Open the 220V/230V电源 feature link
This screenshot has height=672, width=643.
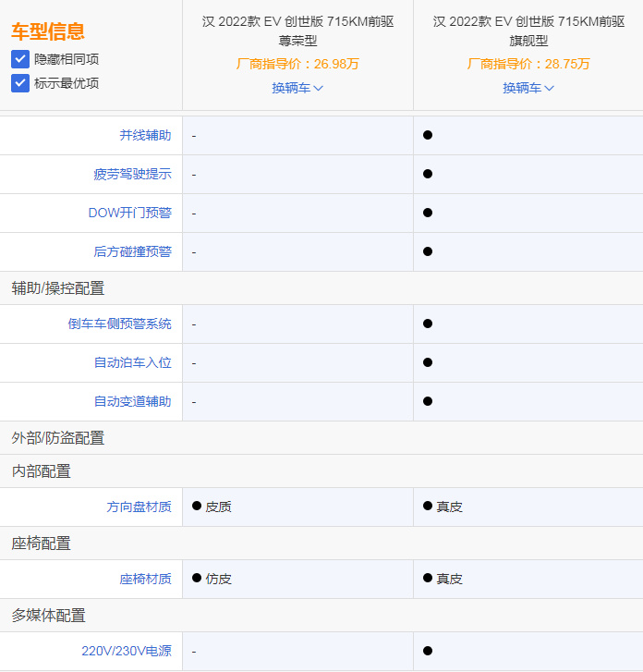(127, 651)
